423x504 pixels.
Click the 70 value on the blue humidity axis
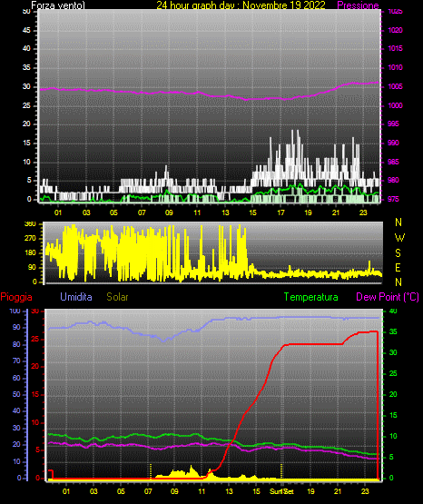[x=16, y=361]
